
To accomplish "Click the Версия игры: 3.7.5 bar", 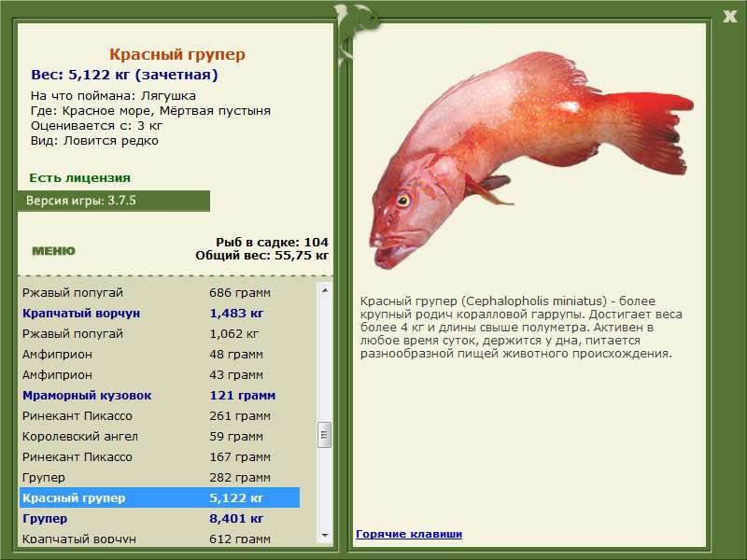I will pos(113,201).
